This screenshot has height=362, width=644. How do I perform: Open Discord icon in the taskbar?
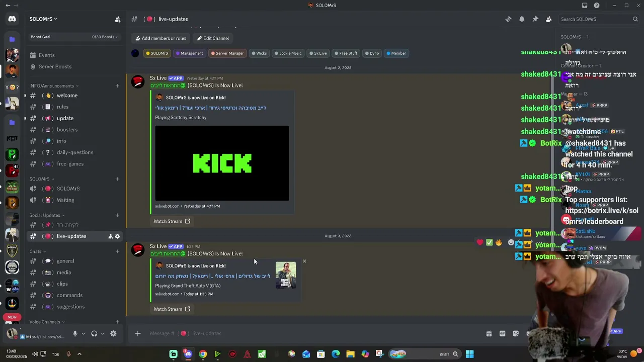point(188,354)
